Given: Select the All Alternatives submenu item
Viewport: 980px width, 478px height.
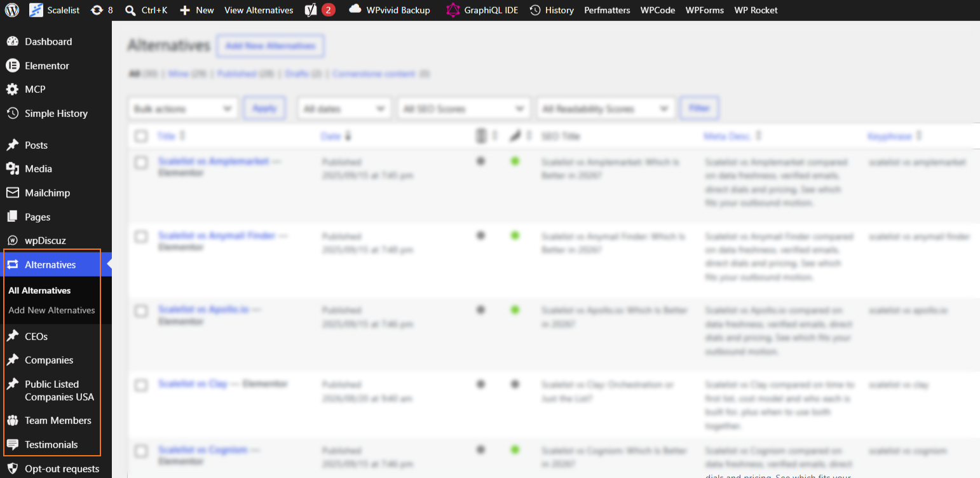Looking at the screenshot, I should [x=39, y=290].
